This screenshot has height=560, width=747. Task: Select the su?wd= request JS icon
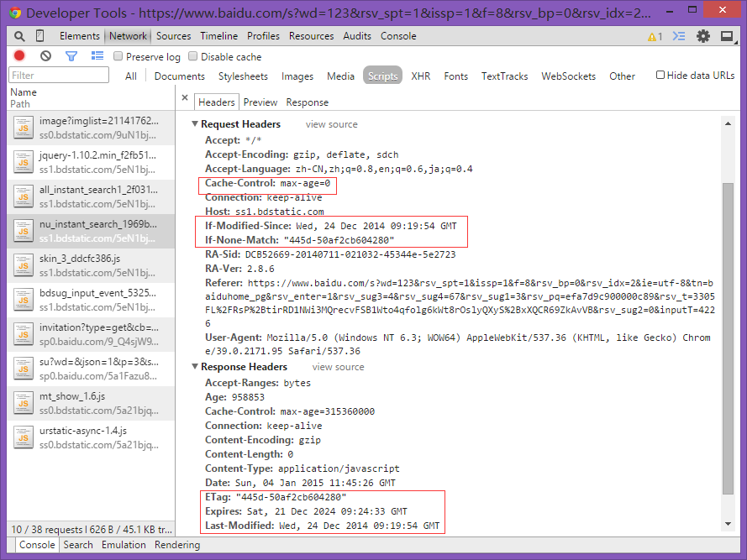(x=24, y=369)
